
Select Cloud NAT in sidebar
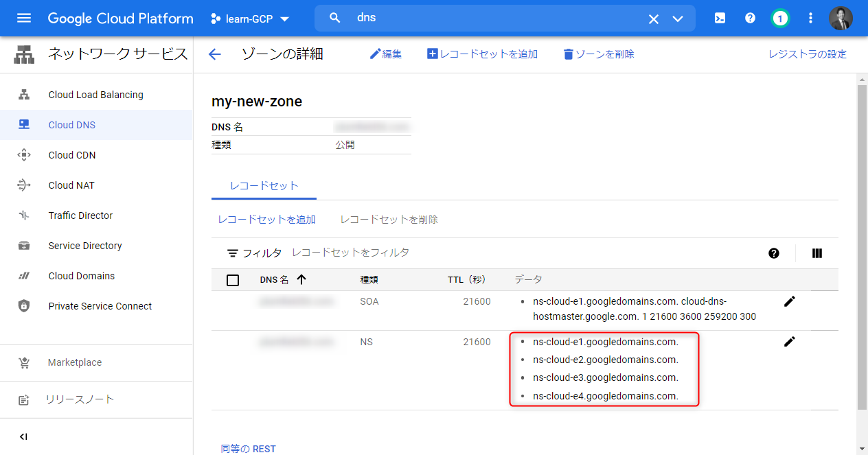[96, 185]
